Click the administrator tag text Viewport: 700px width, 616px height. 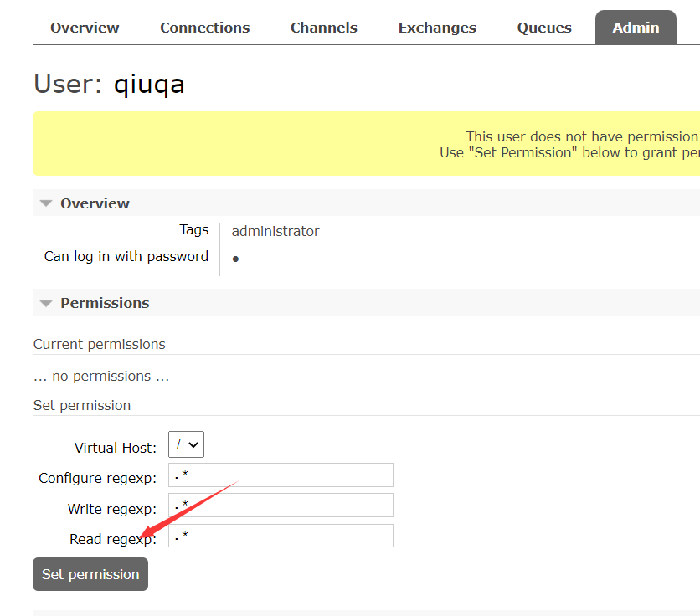(275, 231)
